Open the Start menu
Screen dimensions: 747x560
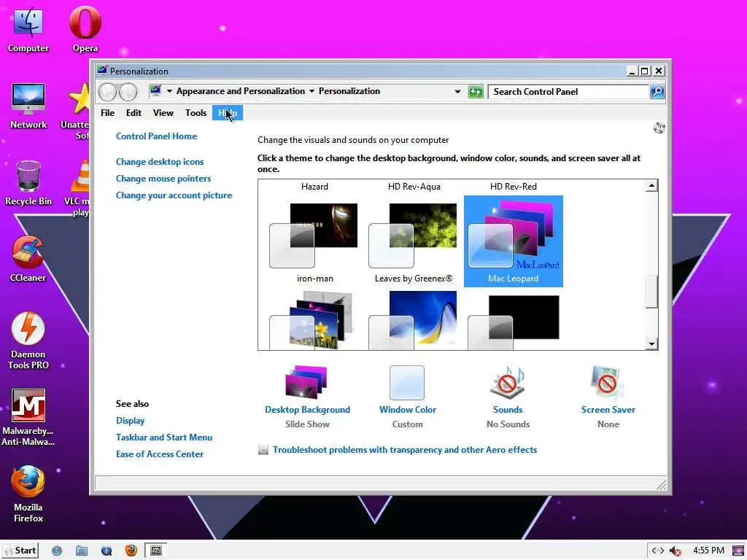pyautogui.click(x=20, y=551)
